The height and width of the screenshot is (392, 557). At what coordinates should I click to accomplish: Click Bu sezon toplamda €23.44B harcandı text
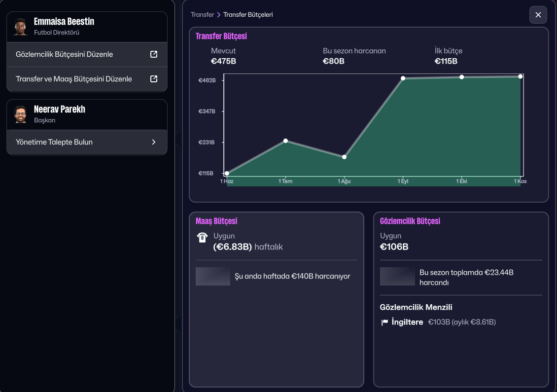click(x=466, y=278)
